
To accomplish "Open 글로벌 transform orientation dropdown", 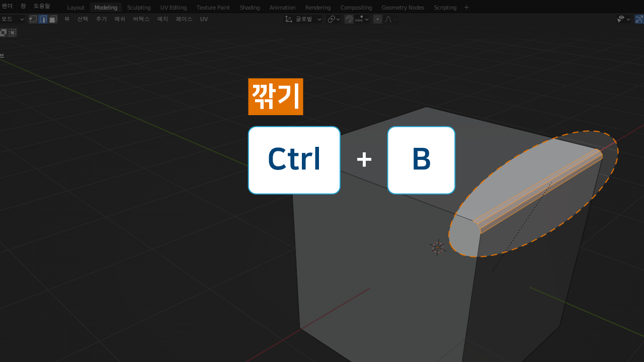I will (303, 19).
